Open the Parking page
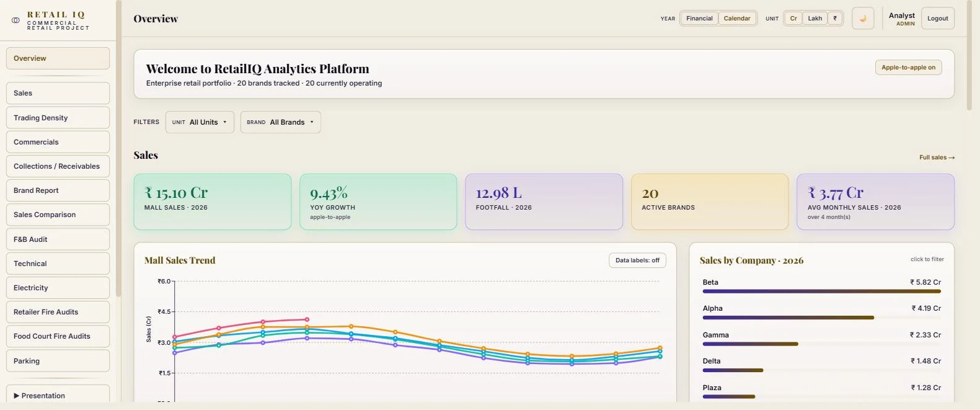Screen dimensions: 980x410 (58, 361)
